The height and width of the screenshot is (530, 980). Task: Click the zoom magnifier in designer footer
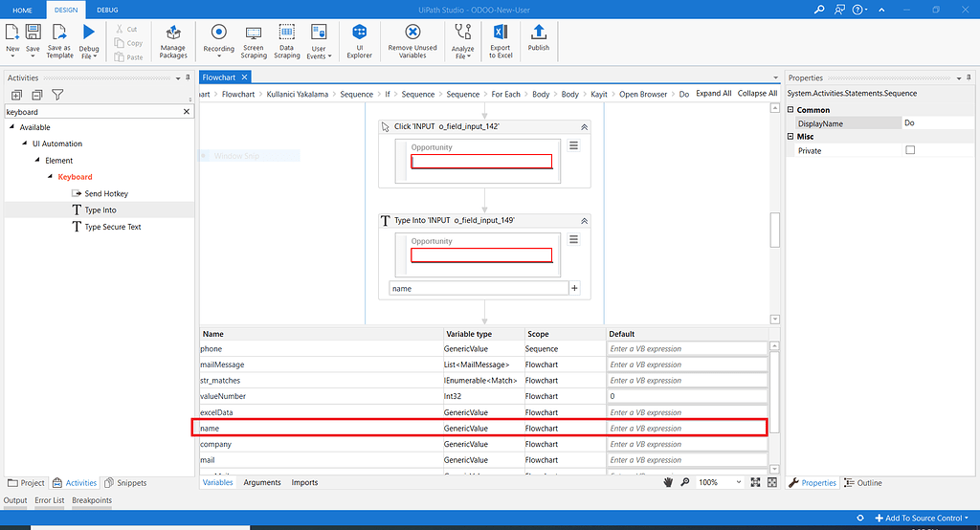(685, 482)
